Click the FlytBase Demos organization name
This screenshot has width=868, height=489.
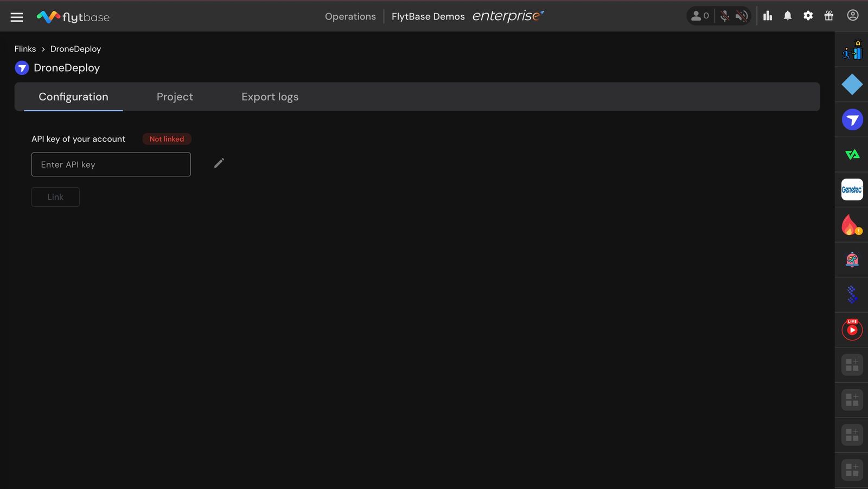428,16
